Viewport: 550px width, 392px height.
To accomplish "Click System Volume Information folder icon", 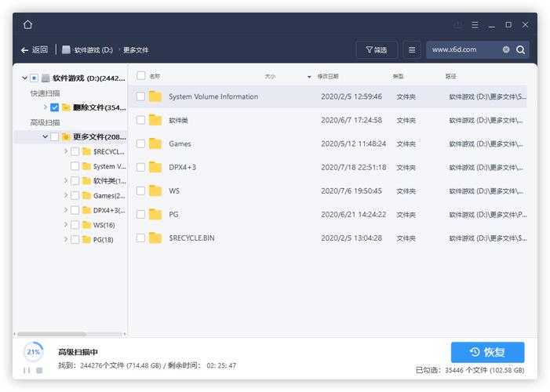I will pos(155,96).
